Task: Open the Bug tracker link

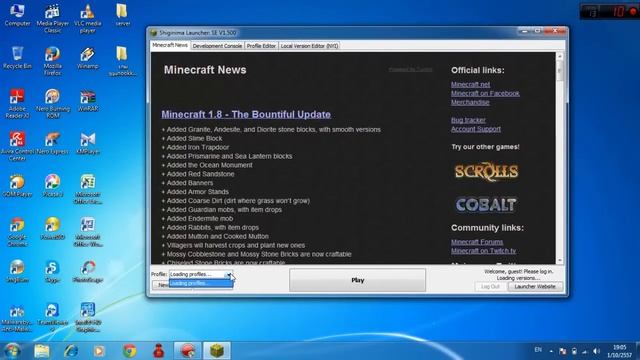Action: tap(468, 120)
